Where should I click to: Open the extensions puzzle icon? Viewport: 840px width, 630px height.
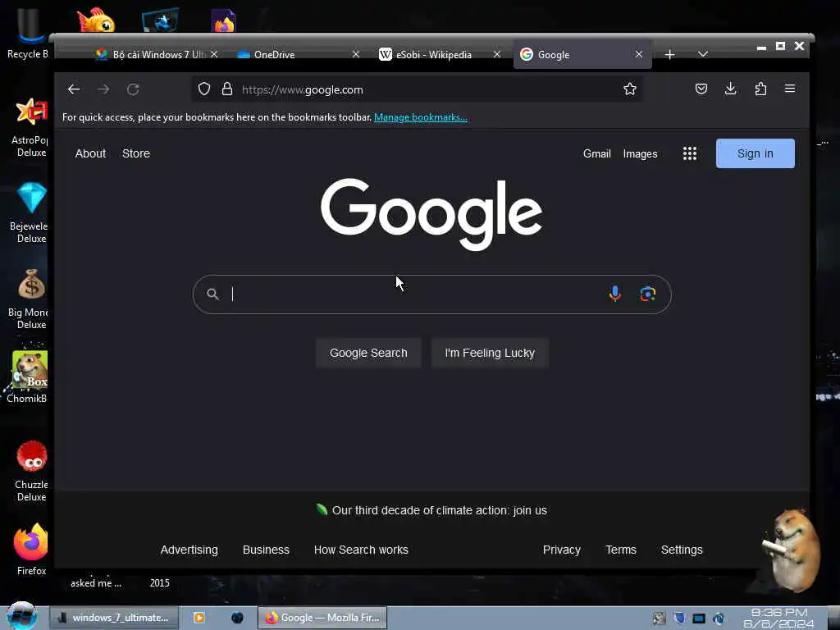[760, 89]
